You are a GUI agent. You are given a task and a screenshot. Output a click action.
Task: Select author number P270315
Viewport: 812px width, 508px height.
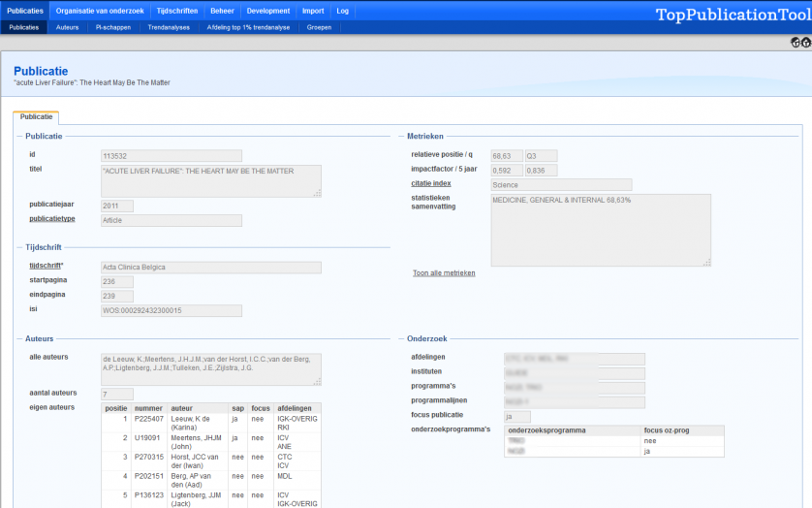(x=149, y=458)
